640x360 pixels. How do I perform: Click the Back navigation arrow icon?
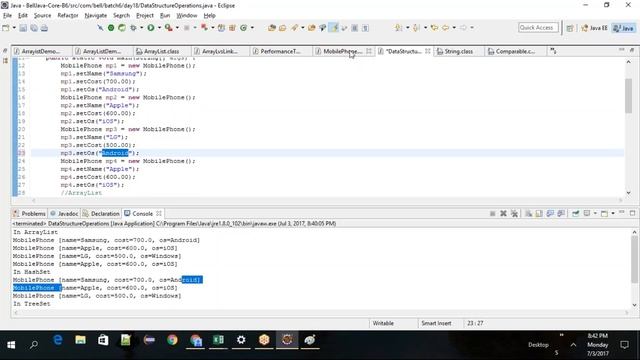445,28
